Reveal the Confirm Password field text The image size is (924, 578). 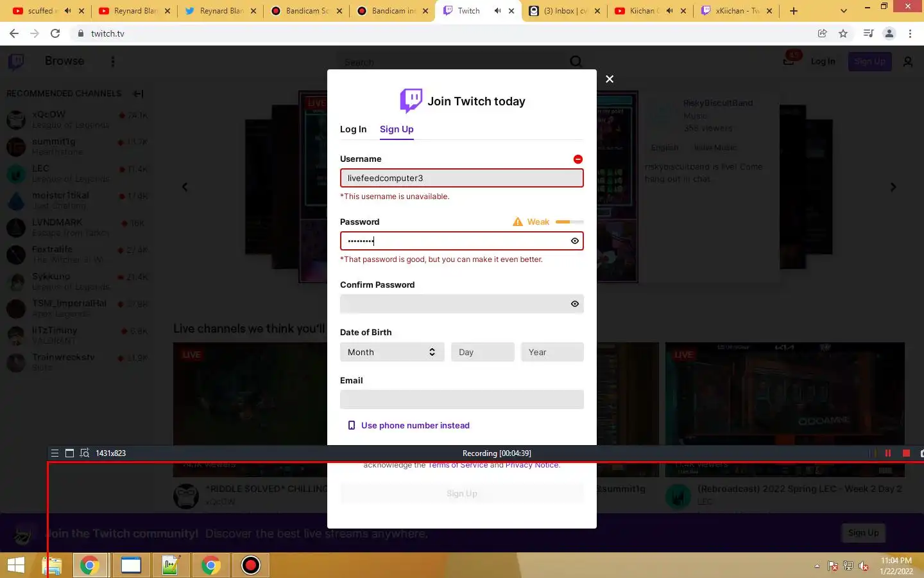(575, 304)
